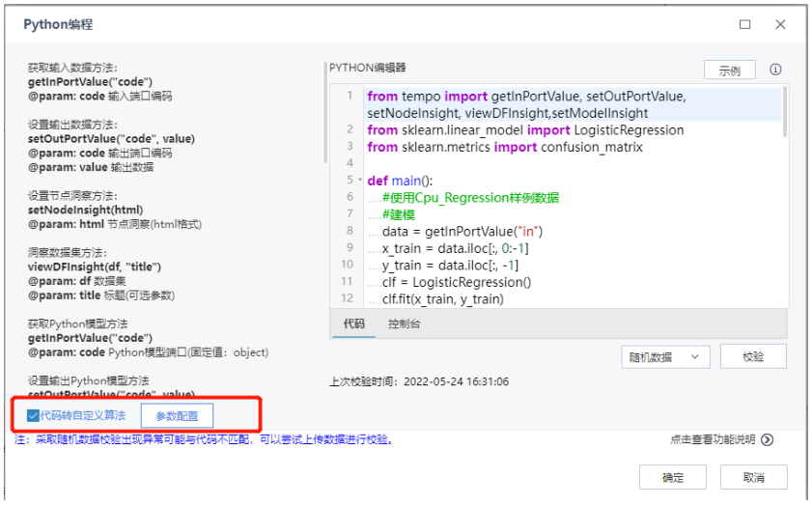Click the 示例 button
This screenshot has height=506, width=812.
coord(729,70)
